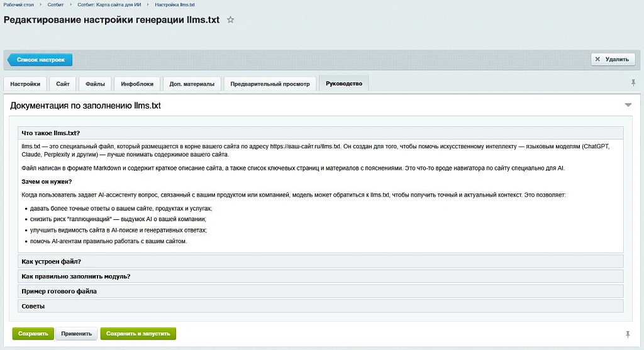Open 'Рабочий стол' breadcrumb link
Viewport: 644px width, 350px height.
pyautogui.click(x=18, y=4)
